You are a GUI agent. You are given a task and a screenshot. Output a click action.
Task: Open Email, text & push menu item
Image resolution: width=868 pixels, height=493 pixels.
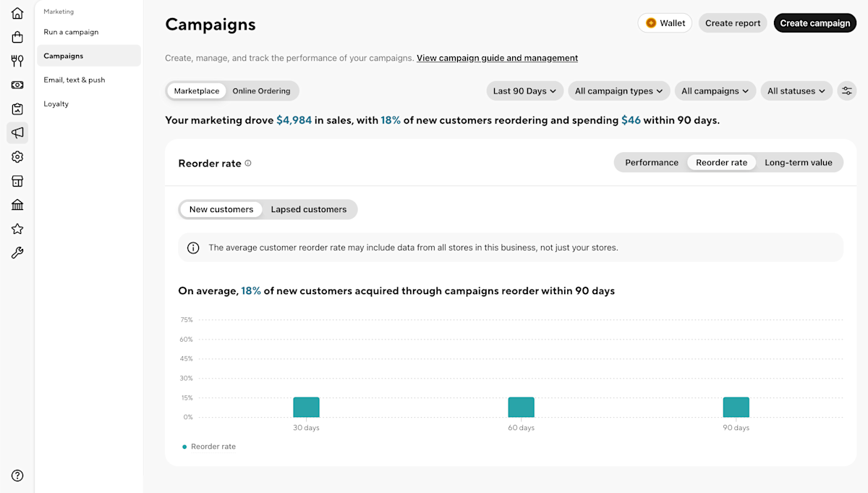[x=89, y=80]
